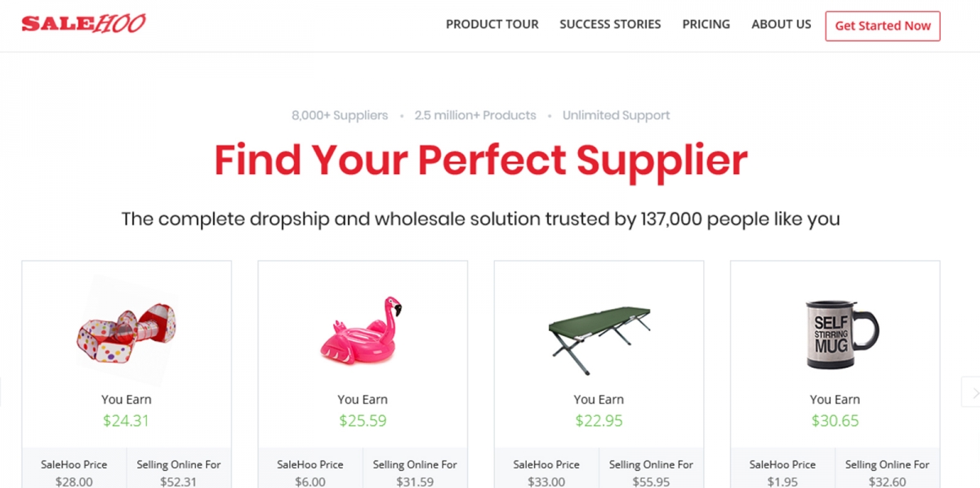Image resolution: width=980 pixels, height=488 pixels.
Task: Select the pink flamingo float product
Action: pos(362,335)
